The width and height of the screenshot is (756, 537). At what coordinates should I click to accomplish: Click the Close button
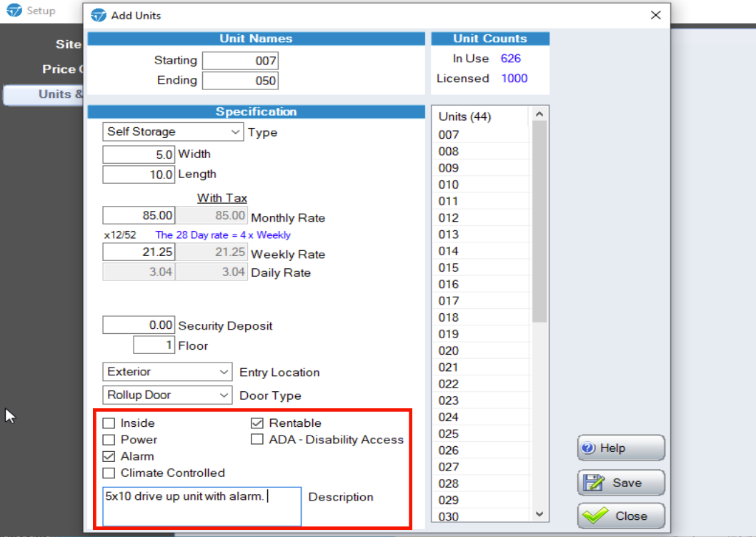coord(621,516)
